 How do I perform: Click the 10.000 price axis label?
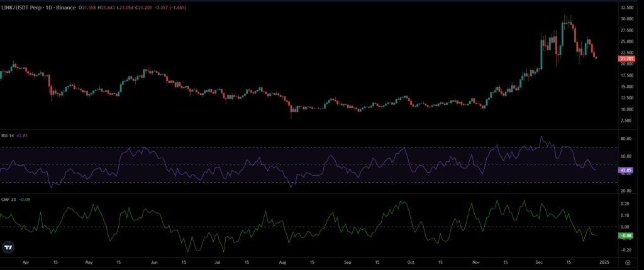click(x=628, y=109)
